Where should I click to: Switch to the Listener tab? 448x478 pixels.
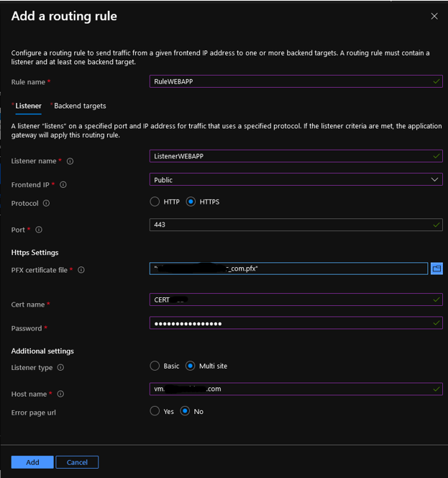point(28,106)
